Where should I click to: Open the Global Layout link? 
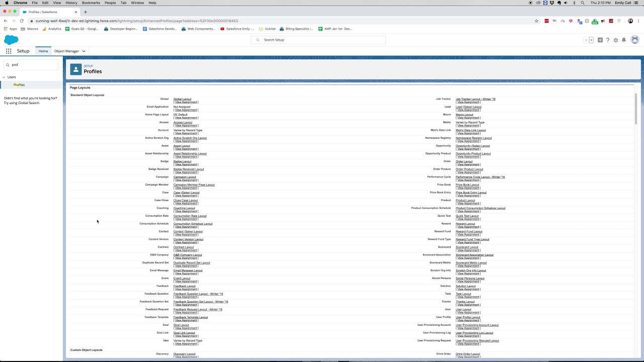182,99
